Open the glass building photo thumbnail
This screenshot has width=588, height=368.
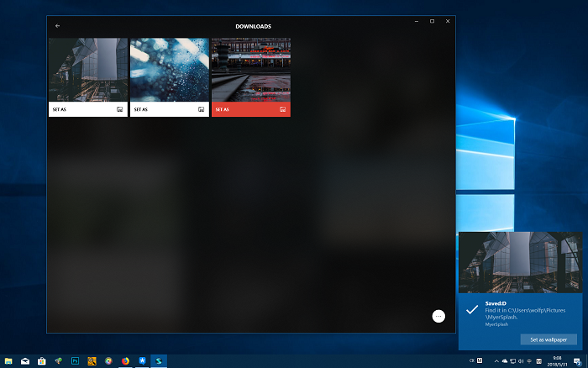[88, 70]
